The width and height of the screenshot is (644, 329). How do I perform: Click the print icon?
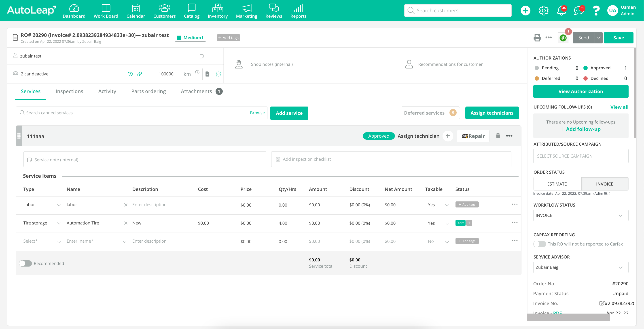537,38
